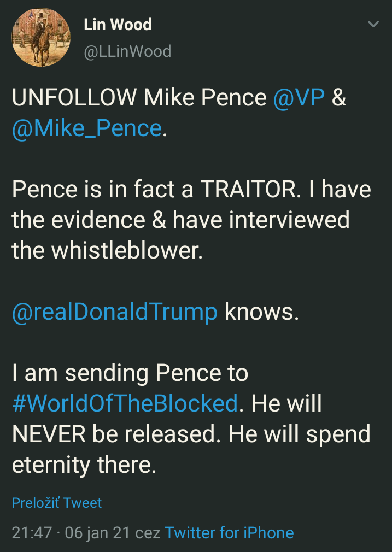Viewport: 392px width, 552px height.
Task: Click the words "the whistleblower."
Action: (107, 250)
